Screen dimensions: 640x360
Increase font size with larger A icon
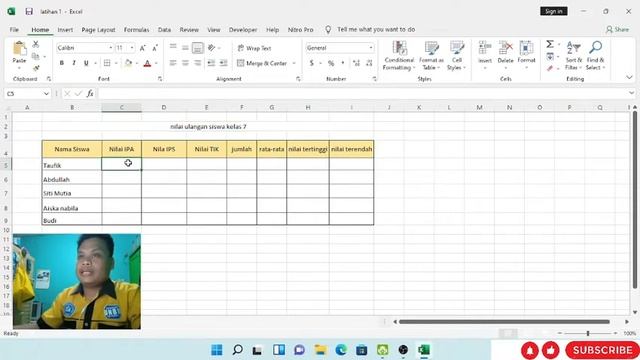click(142, 48)
